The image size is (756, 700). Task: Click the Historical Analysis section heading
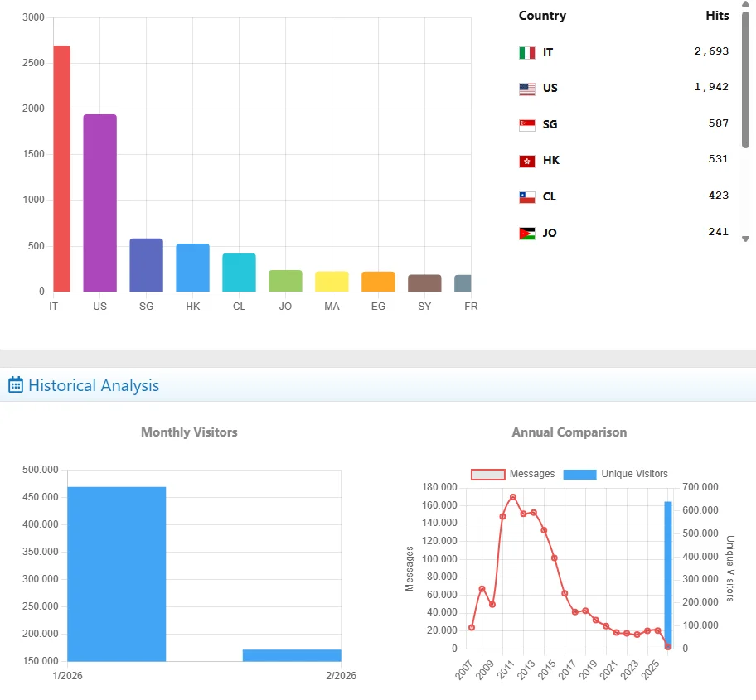coord(94,385)
